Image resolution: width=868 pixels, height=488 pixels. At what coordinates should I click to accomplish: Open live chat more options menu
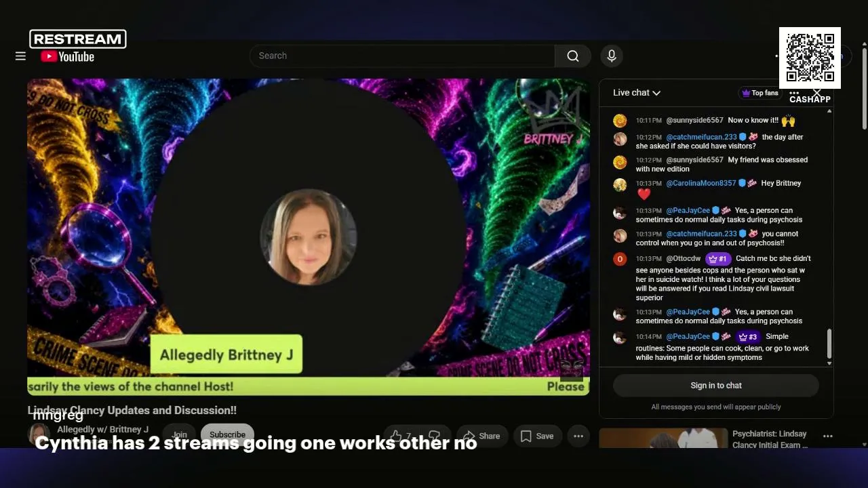pos(794,93)
